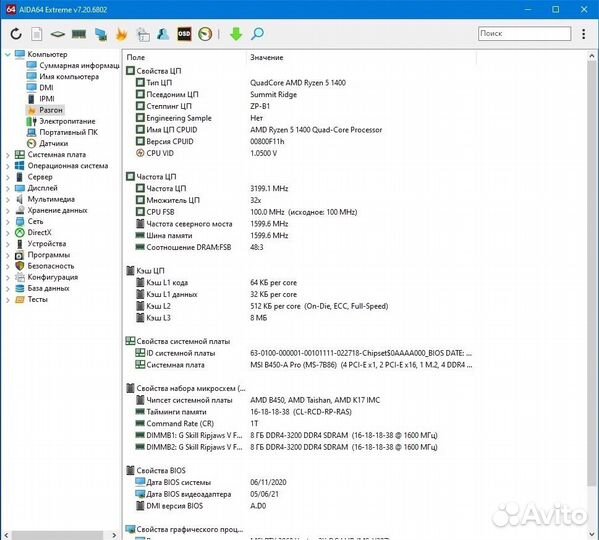Select Имя компьютера tree item
Image resolution: width=599 pixels, height=540 pixels.
62,77
